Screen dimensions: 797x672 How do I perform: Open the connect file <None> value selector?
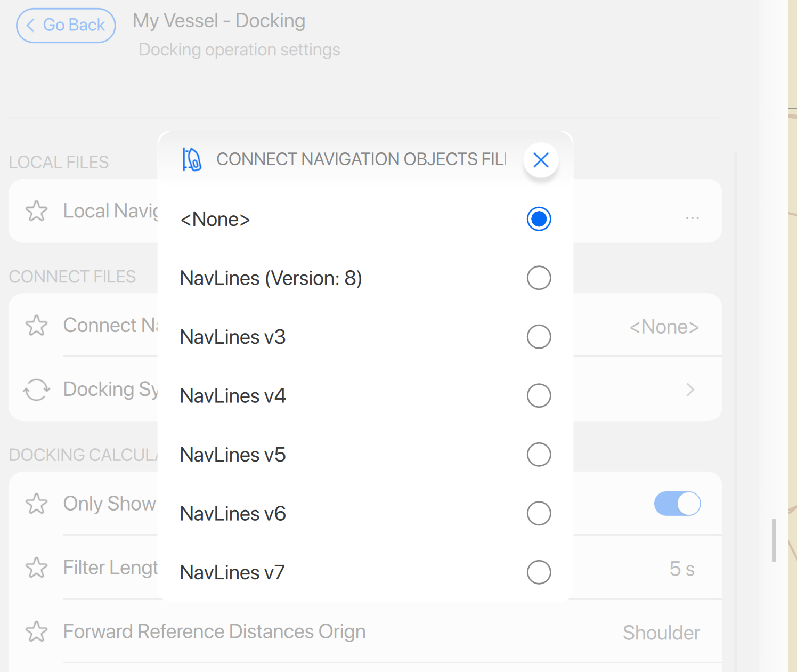pos(664,327)
